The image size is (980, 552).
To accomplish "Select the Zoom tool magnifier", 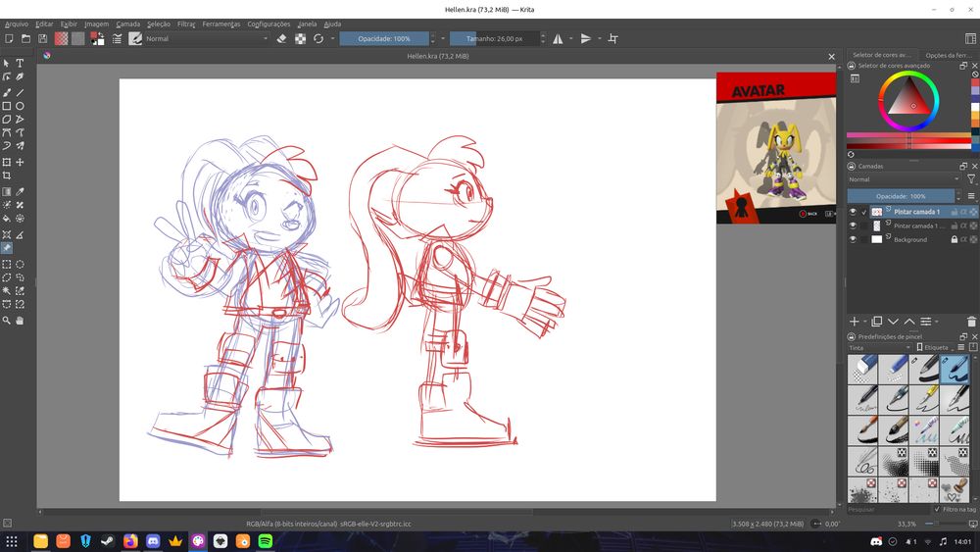I will click(7, 321).
